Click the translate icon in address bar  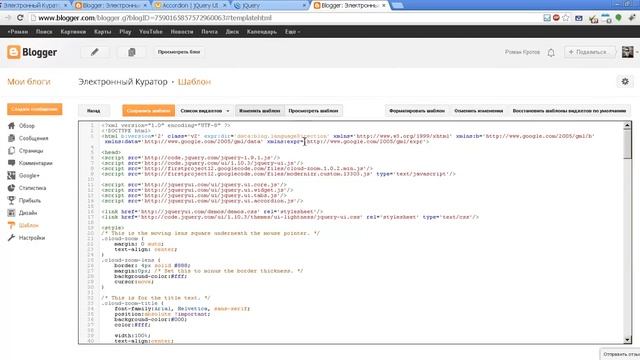pyautogui.click(x=547, y=18)
